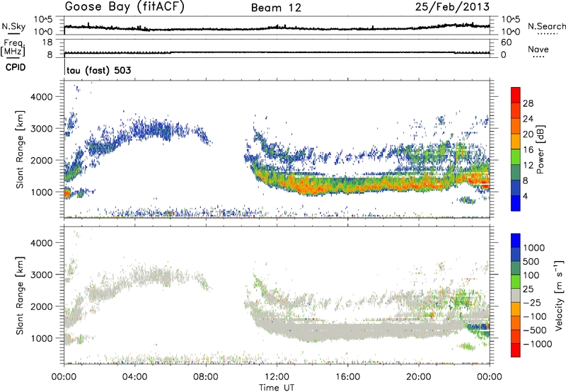Viewport: 566px width, 392px height.
Task: Click the 60 tick on the Nave axis
Action: (x=506, y=42)
